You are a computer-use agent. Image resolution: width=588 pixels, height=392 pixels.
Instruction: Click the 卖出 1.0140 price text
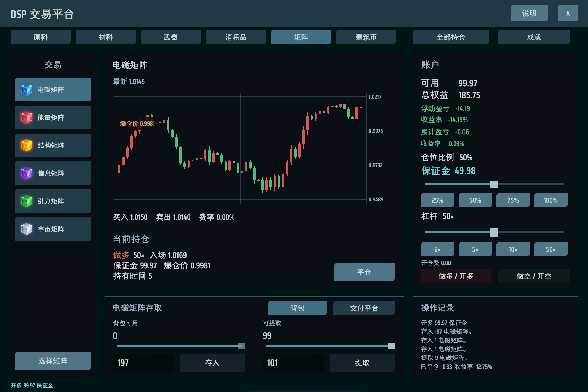[x=173, y=217]
